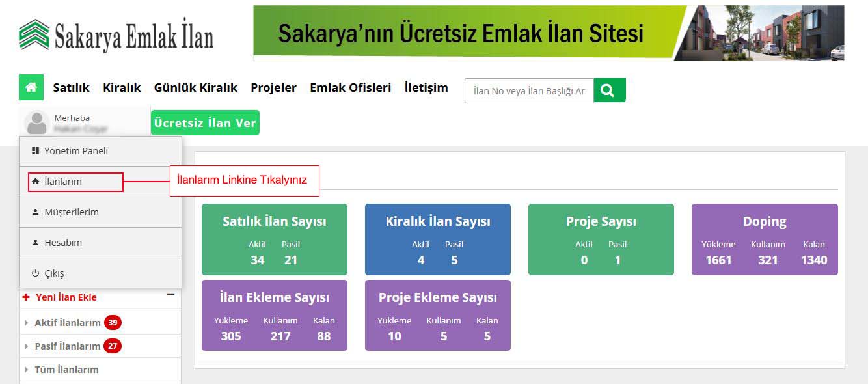868x384 pixels.
Task: Open the Günlük Kiralık menu
Action: (x=196, y=87)
